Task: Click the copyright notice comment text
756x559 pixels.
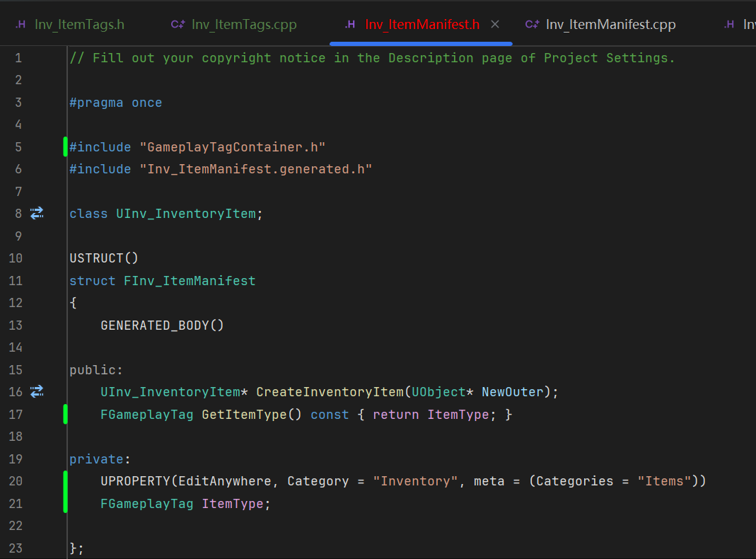Action: click(372, 58)
